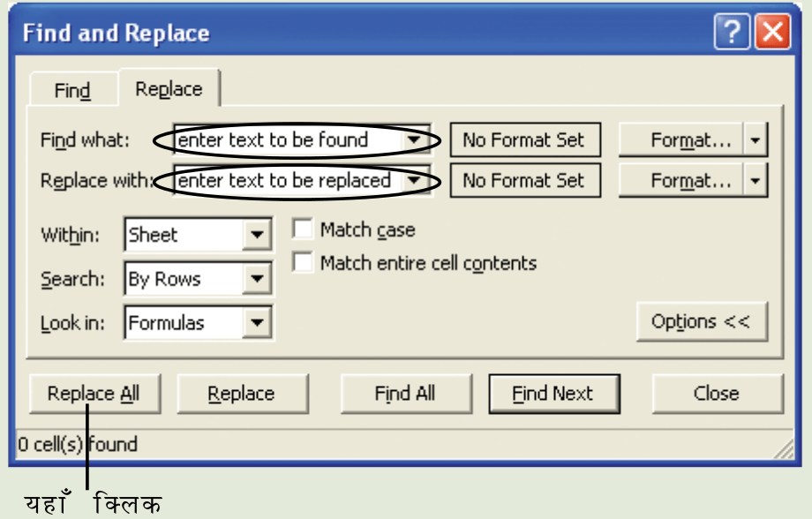
Task: Expand the Find what history dropdown arrow
Action: (x=413, y=139)
